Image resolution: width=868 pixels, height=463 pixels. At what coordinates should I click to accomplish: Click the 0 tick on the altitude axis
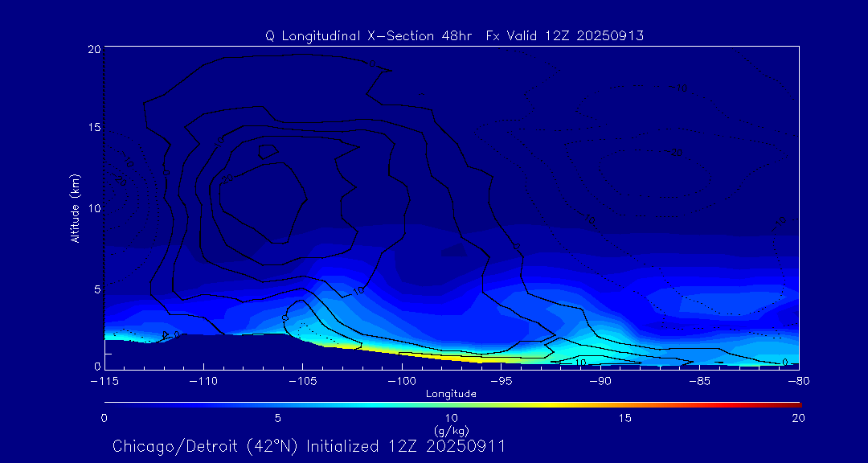tap(97, 366)
